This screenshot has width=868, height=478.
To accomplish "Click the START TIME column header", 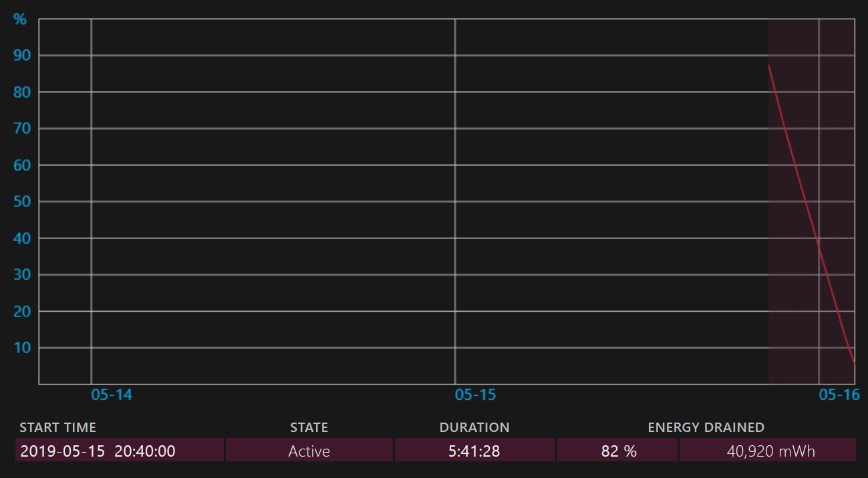I will coord(58,427).
